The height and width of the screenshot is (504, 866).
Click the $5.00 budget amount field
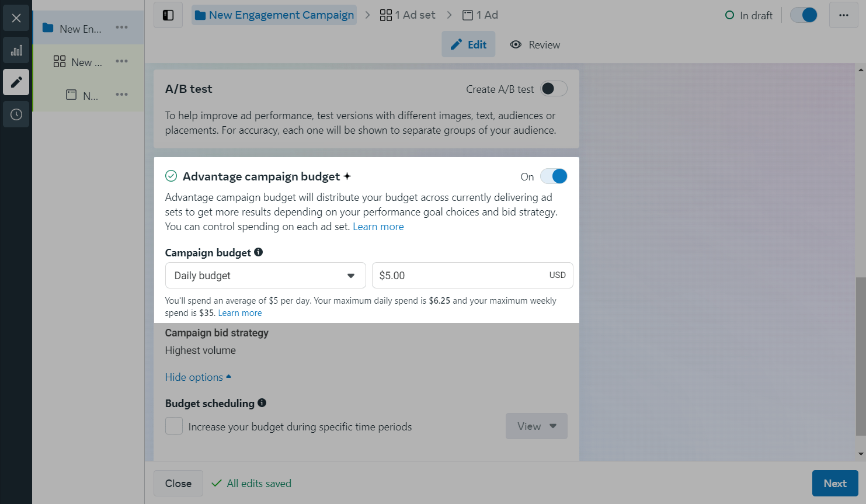[461, 276]
